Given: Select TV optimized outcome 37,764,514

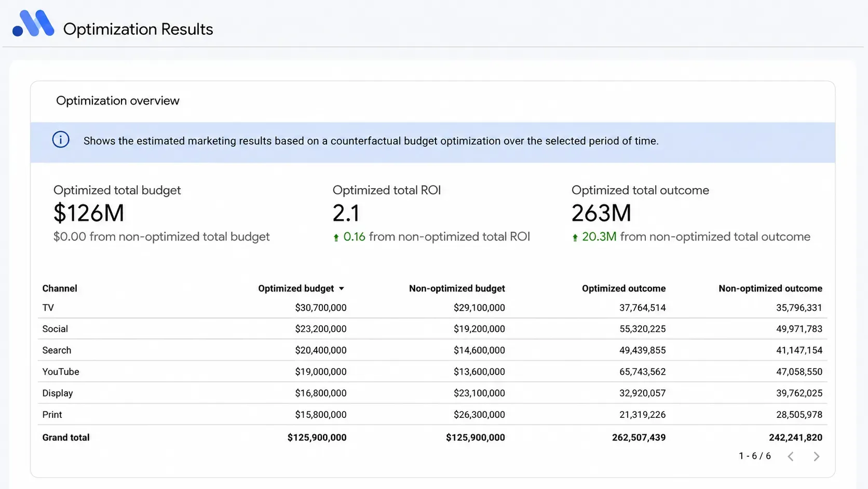Looking at the screenshot, I should click(642, 308).
